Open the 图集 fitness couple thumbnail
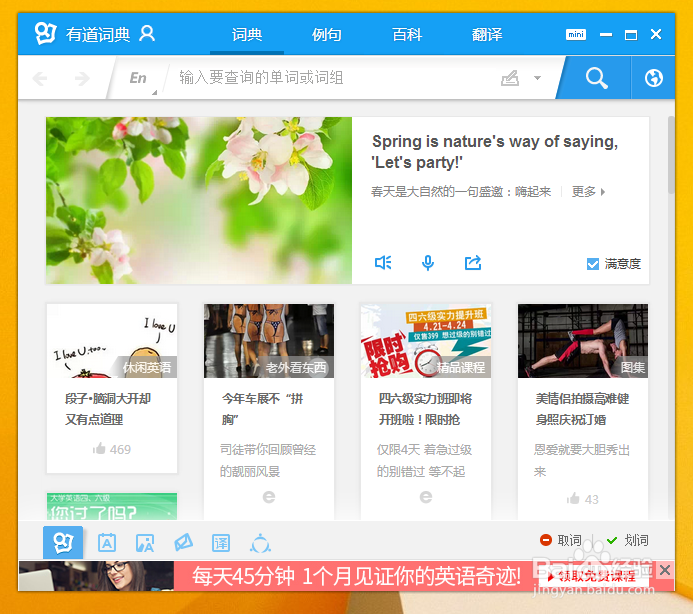 (x=583, y=341)
